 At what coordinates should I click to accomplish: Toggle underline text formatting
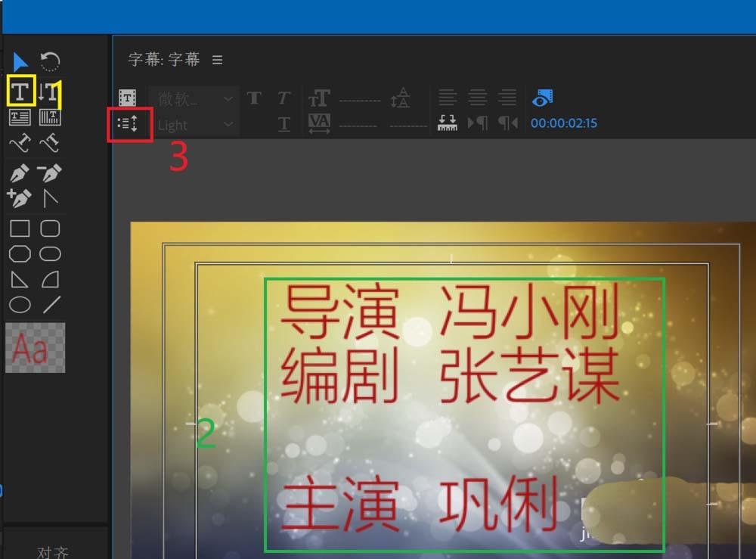tap(283, 122)
